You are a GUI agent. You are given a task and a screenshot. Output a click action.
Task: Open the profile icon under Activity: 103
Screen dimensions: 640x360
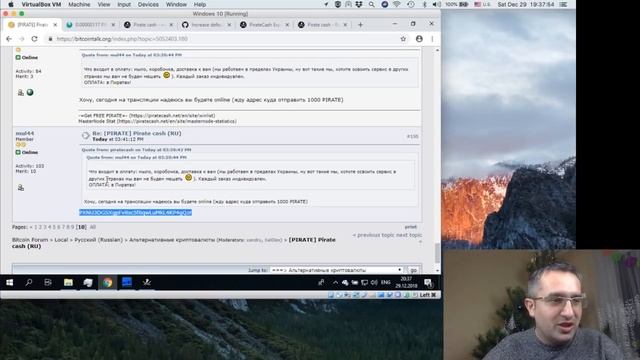[20, 187]
